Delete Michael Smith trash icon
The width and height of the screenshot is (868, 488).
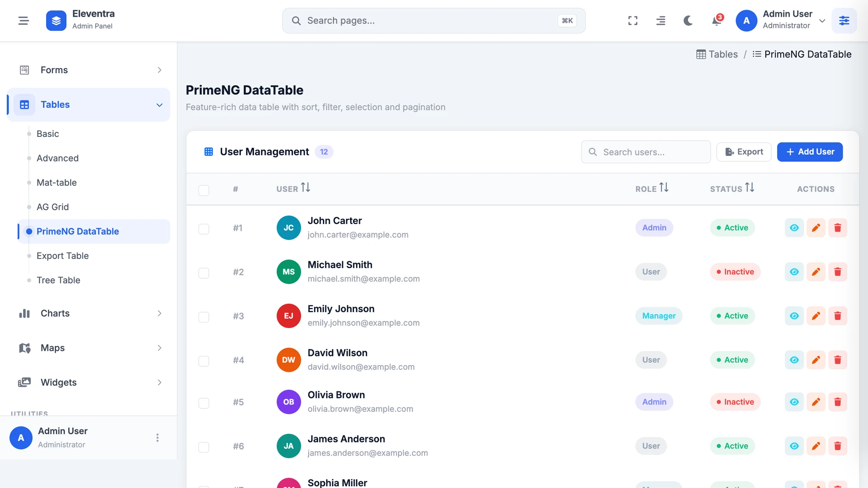pos(838,272)
